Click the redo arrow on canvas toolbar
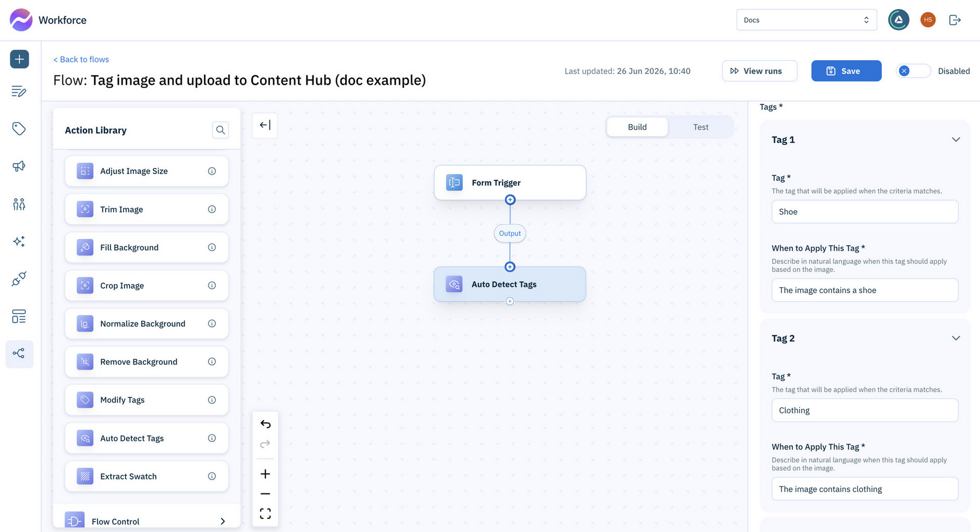The image size is (980, 532). (265, 444)
